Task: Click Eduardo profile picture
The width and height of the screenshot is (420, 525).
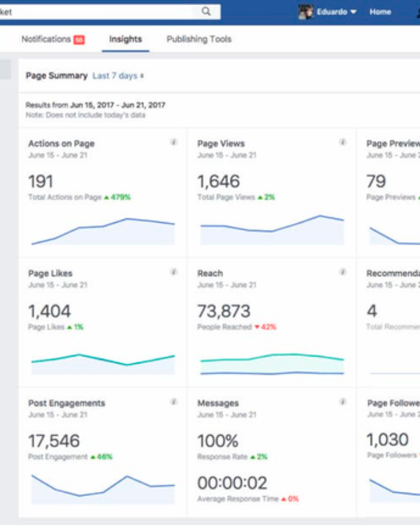Action: [306, 12]
